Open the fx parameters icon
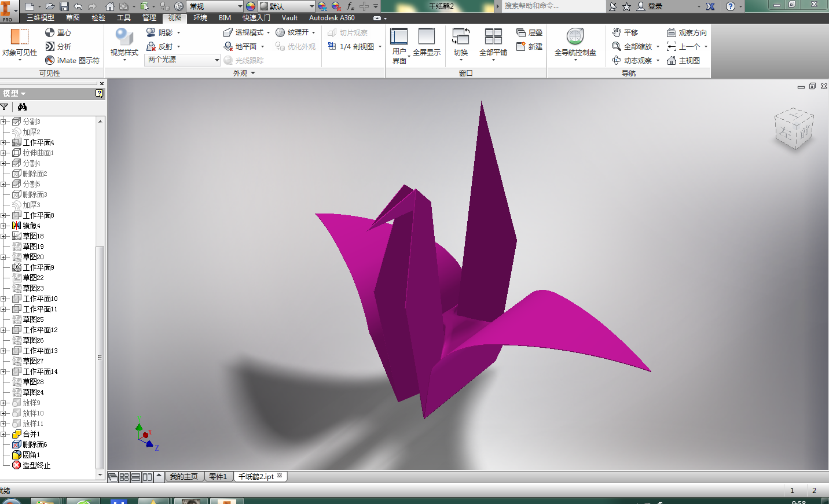829x504 pixels. tap(350, 6)
